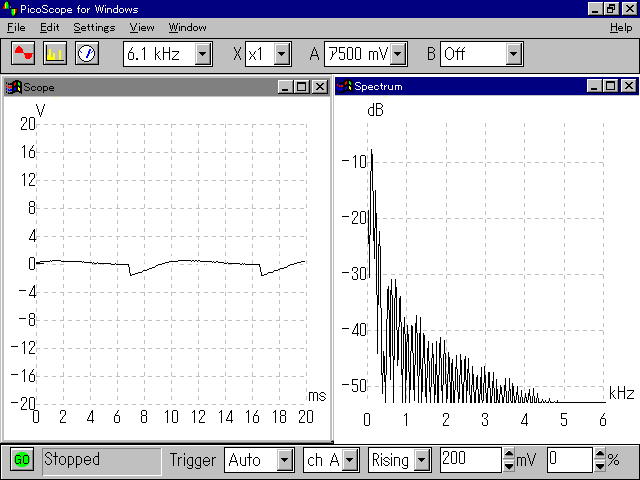
Task: Minimize the PicoScope main window
Action: click(x=595, y=9)
